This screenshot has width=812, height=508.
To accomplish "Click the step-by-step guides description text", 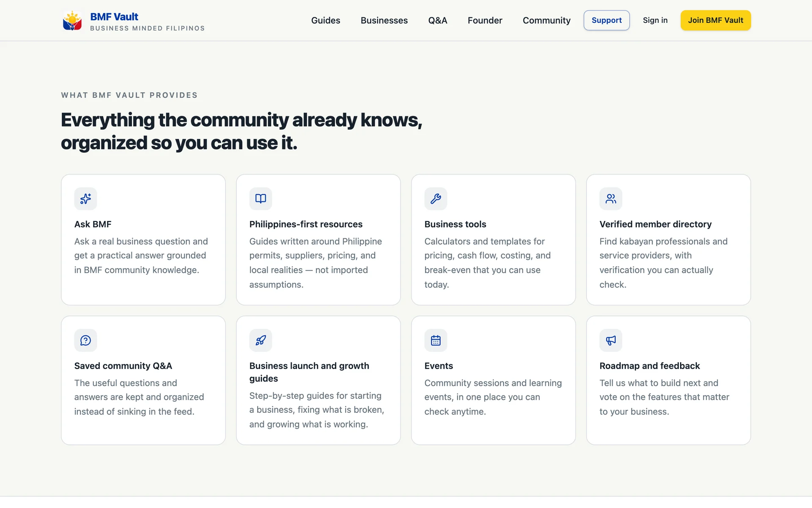I will [317, 410].
